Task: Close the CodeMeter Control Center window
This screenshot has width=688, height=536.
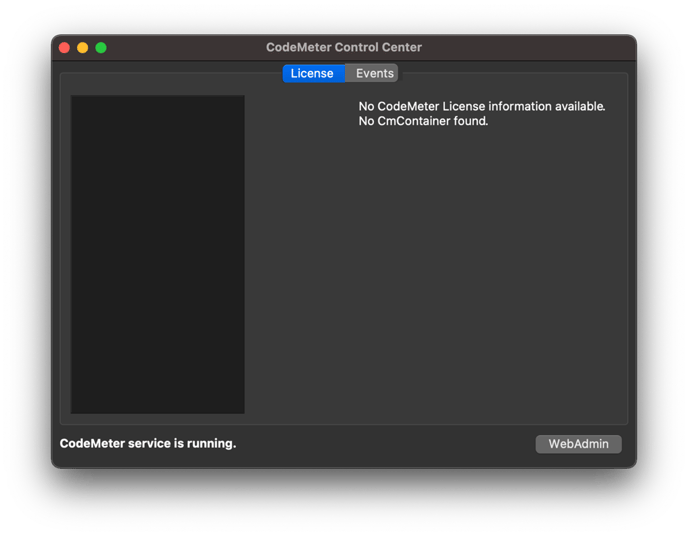Action: (x=64, y=47)
